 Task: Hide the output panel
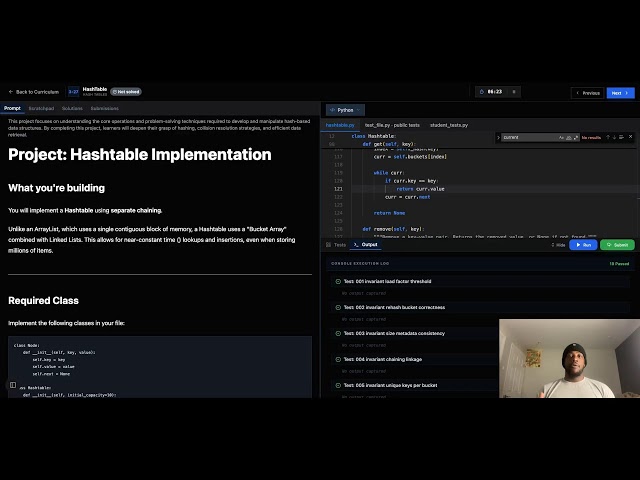coord(558,245)
